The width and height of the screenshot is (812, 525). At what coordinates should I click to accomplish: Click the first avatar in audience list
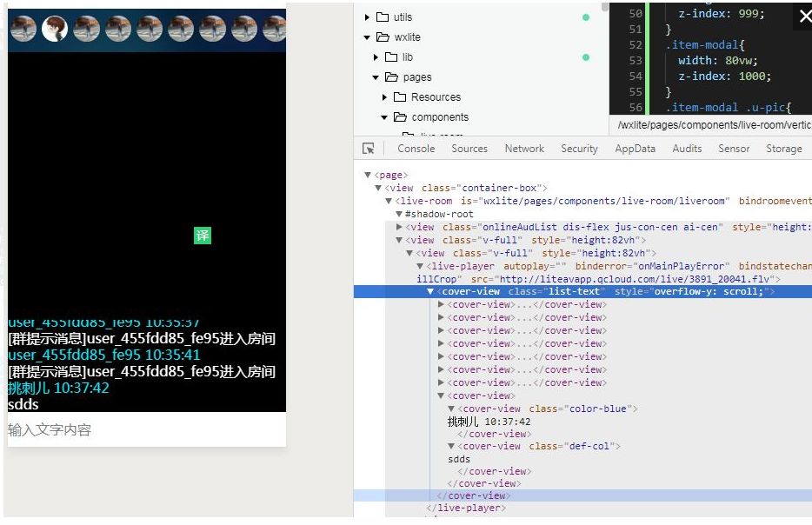coord(23,29)
